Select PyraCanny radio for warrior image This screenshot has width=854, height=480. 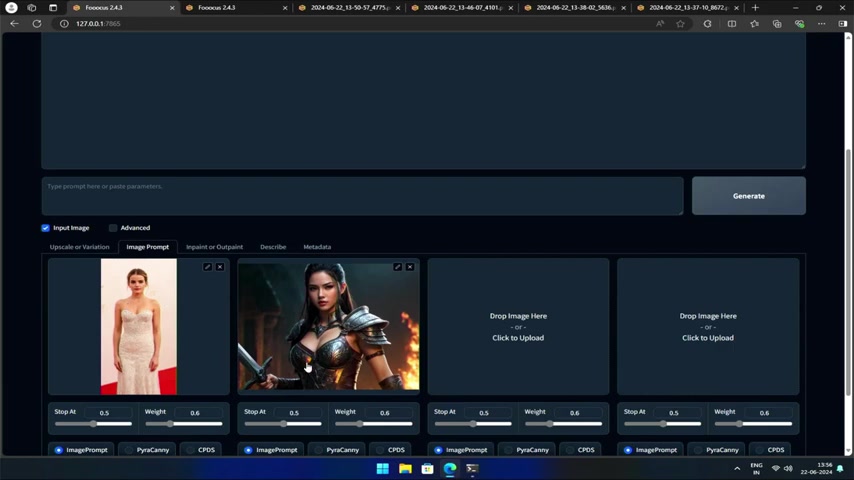point(318,450)
